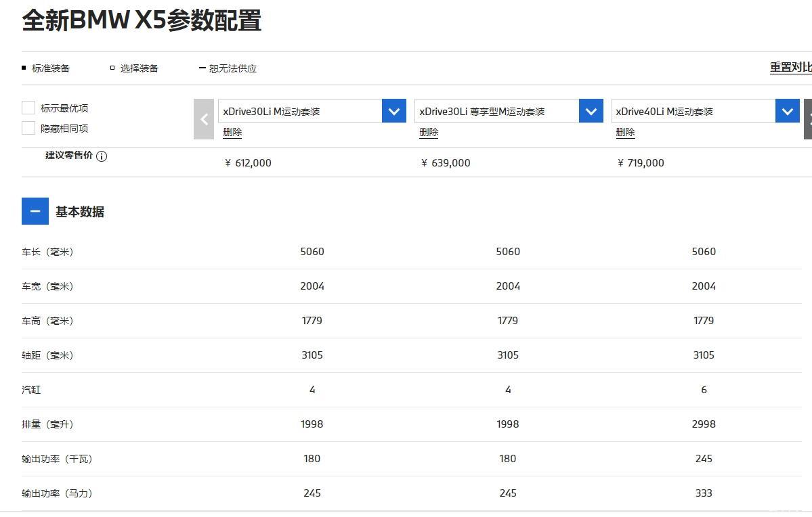The width and height of the screenshot is (812, 517).
Task: Tick the 标示最优项 checkbox
Action: point(28,108)
